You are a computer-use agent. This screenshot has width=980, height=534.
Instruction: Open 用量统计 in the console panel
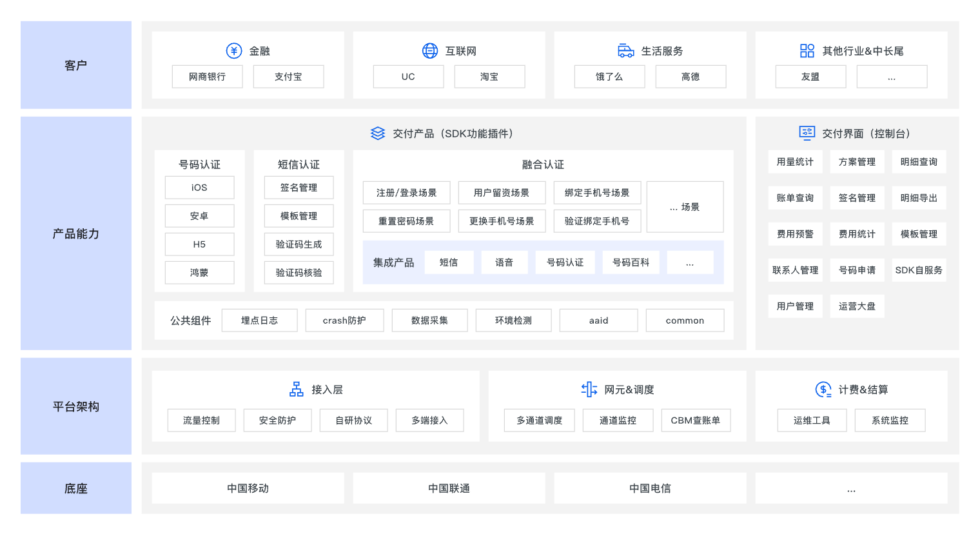795,162
